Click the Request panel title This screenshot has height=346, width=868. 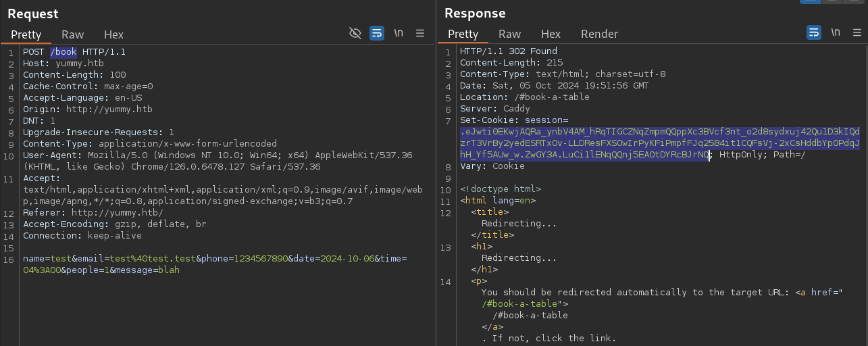coord(32,14)
